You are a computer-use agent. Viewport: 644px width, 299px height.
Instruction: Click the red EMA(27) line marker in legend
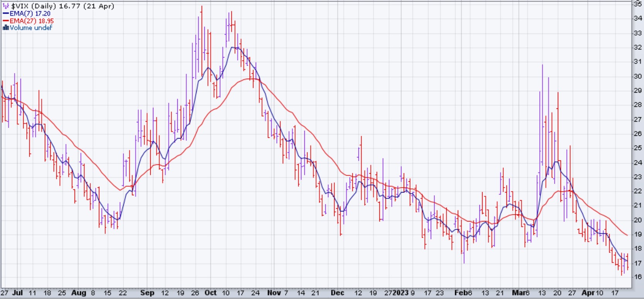(6, 21)
